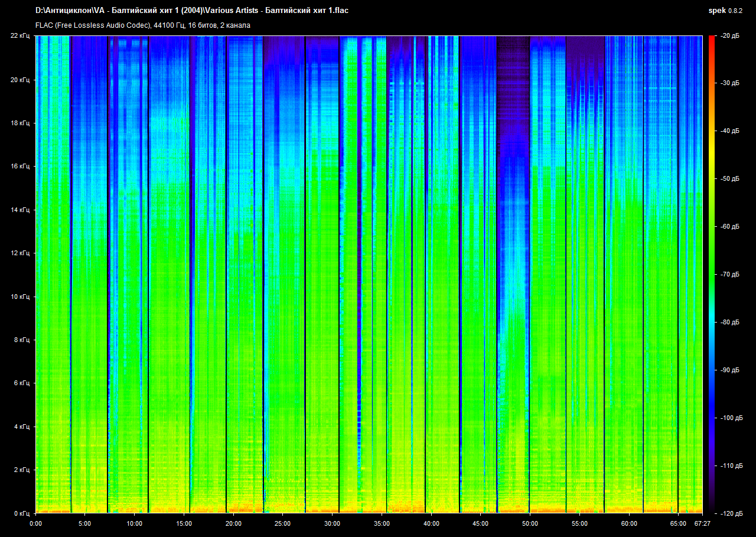This screenshot has height=537, width=756.
Task: Select the 18 кГц axis label
Action: tap(20, 123)
